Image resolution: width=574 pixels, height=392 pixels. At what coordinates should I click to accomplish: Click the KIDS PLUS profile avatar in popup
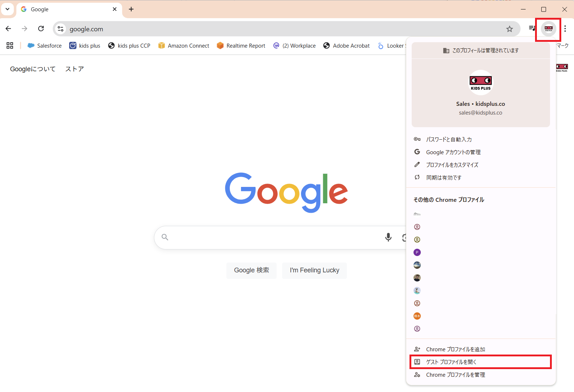[x=481, y=83]
